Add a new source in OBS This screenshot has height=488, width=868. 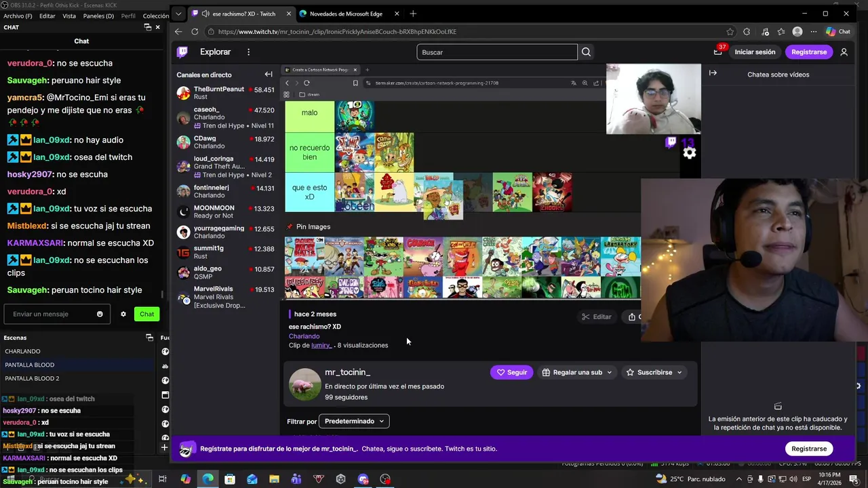click(x=164, y=447)
